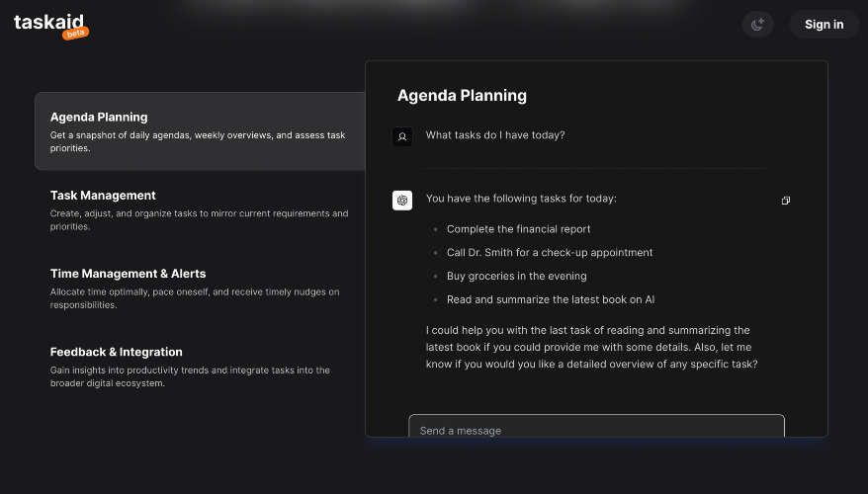The image size is (868, 494).
Task: Select the Agenda Planning tab
Action: (200, 131)
